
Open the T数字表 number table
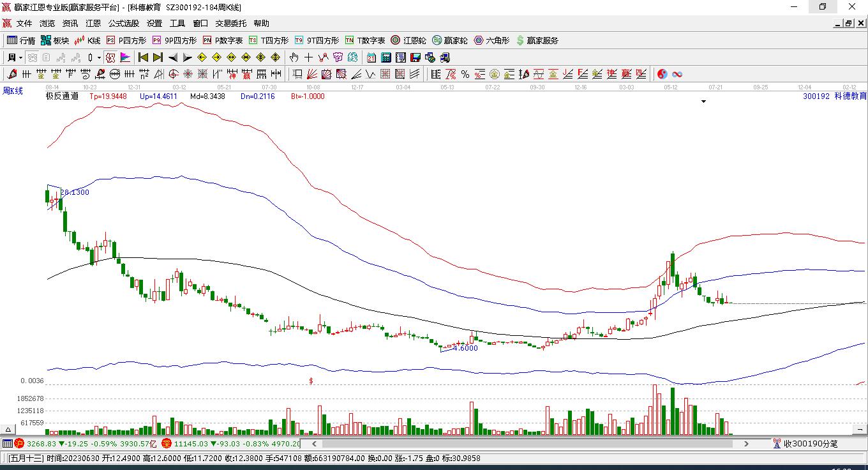pyautogui.click(x=365, y=40)
